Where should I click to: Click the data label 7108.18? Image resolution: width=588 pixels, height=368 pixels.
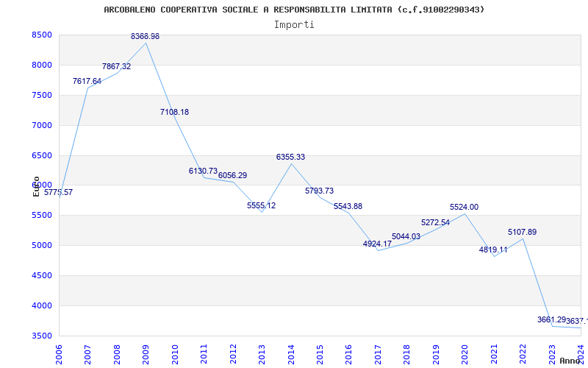pos(174,112)
